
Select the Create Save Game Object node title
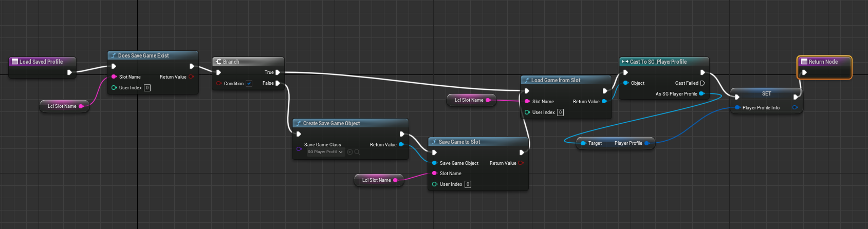pos(331,123)
